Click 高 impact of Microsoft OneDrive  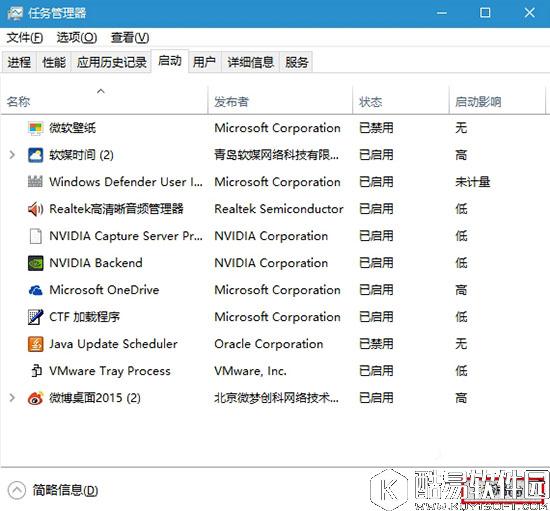(461, 290)
